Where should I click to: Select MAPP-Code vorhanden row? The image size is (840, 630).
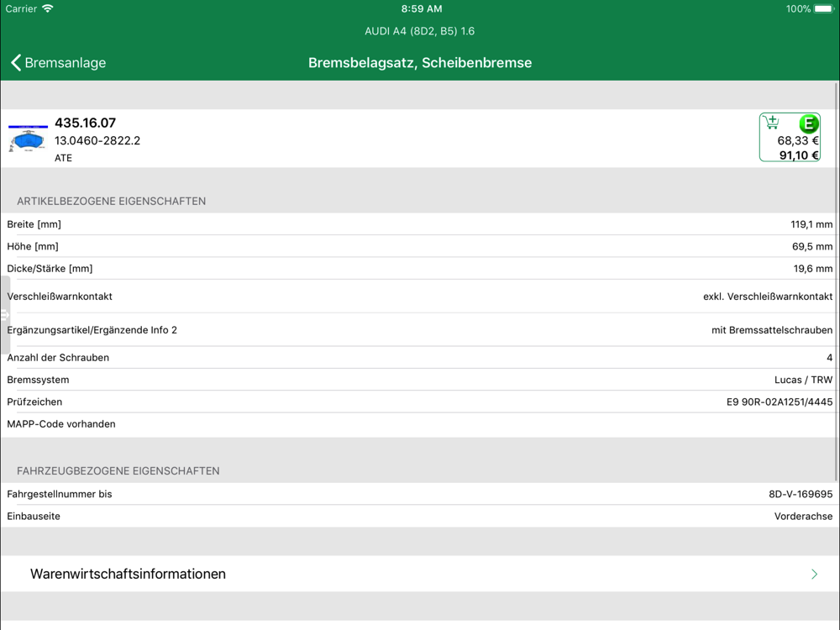420,423
